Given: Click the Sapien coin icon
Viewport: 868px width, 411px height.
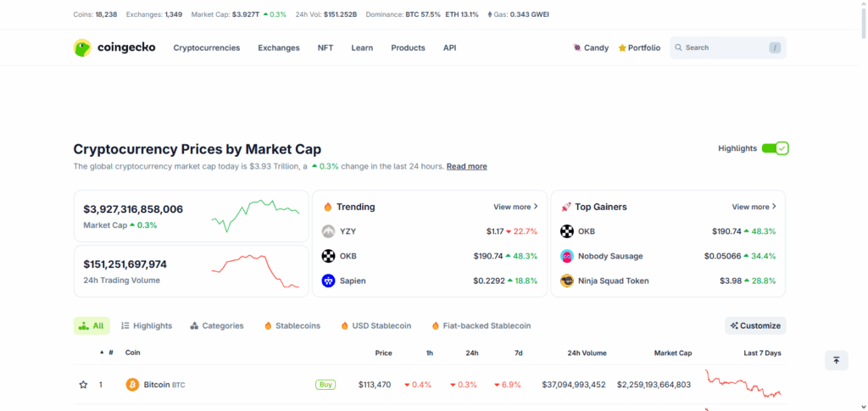Looking at the screenshot, I should click(x=328, y=280).
